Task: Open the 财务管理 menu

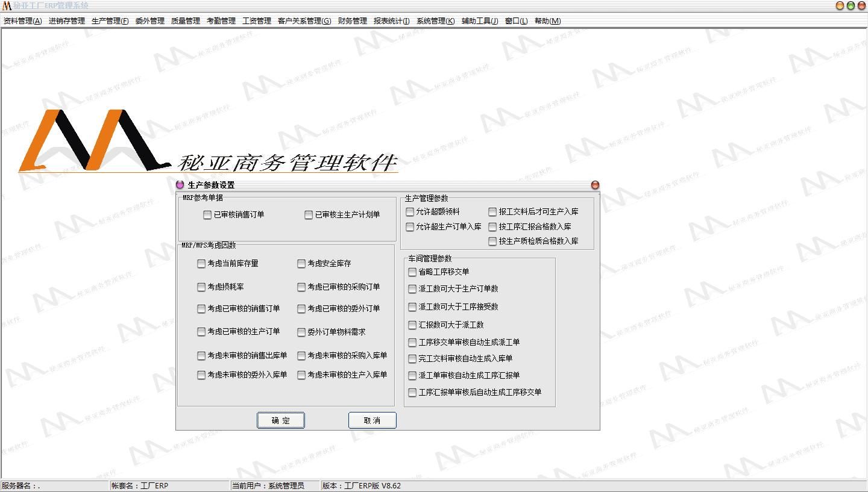Action: [x=353, y=21]
